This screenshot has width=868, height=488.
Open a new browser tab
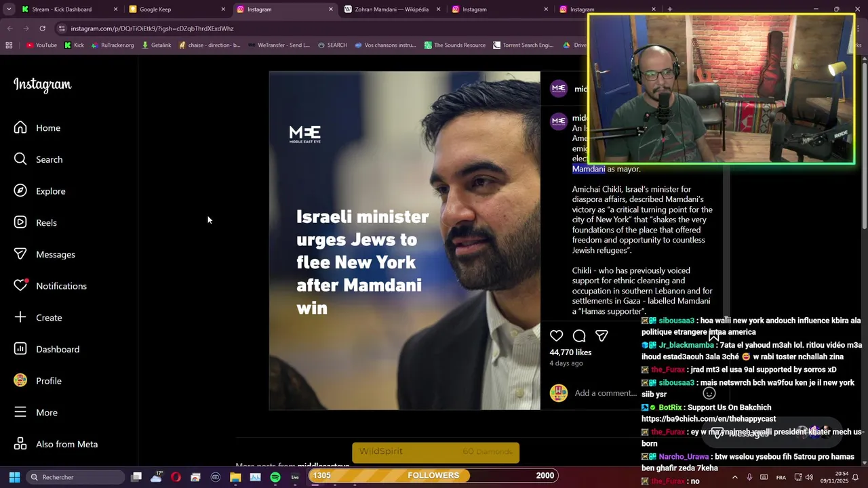669,9
